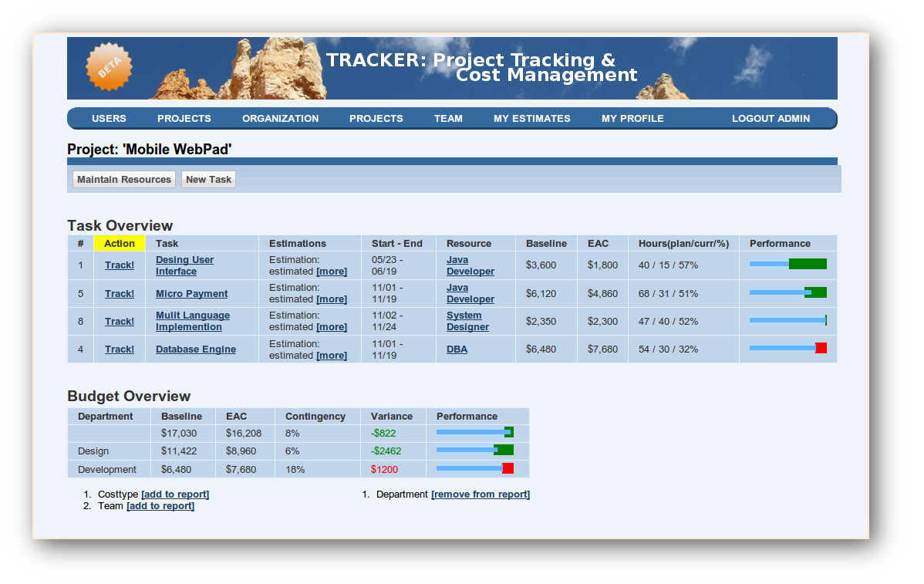Click Team [add to report] link
This screenshot has width=924, height=584.
160,505
